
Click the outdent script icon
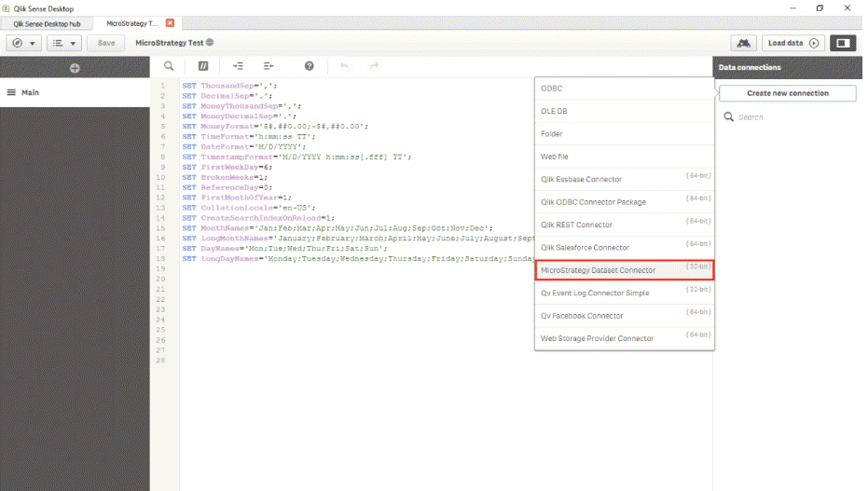(x=269, y=66)
